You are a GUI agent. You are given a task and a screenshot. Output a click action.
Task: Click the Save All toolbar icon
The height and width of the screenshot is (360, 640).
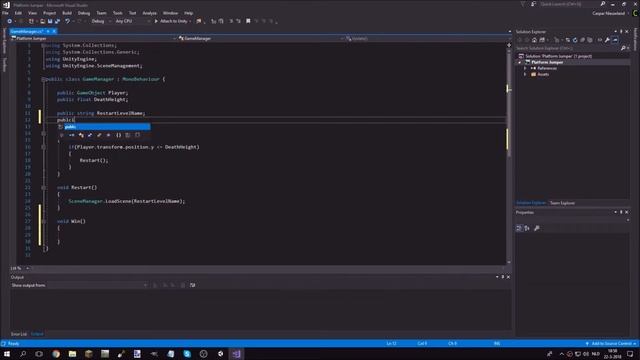(x=57, y=21)
